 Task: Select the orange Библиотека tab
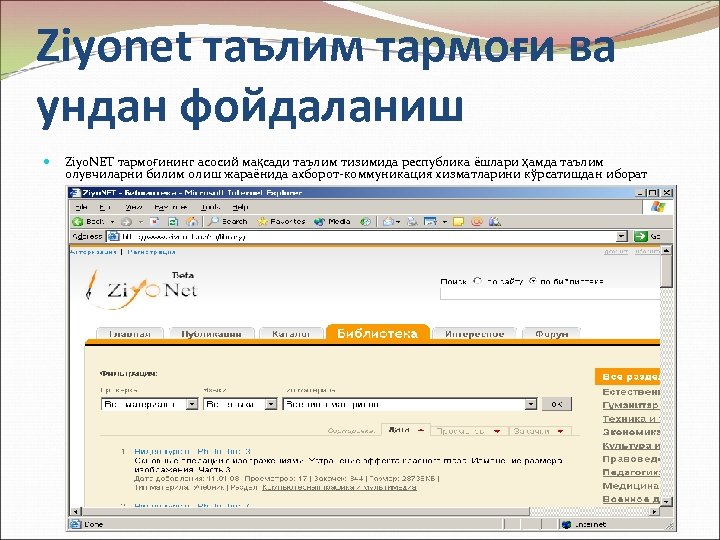point(377,333)
